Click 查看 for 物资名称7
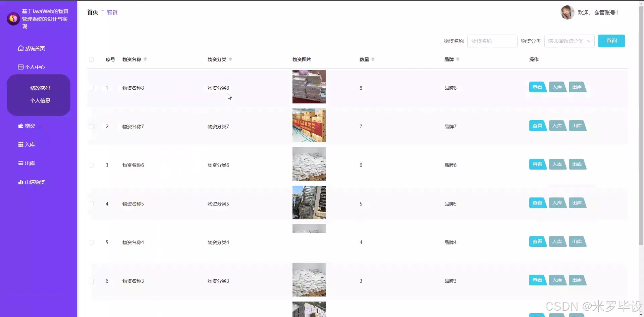Image resolution: width=644 pixels, height=317 pixels. 538,126
